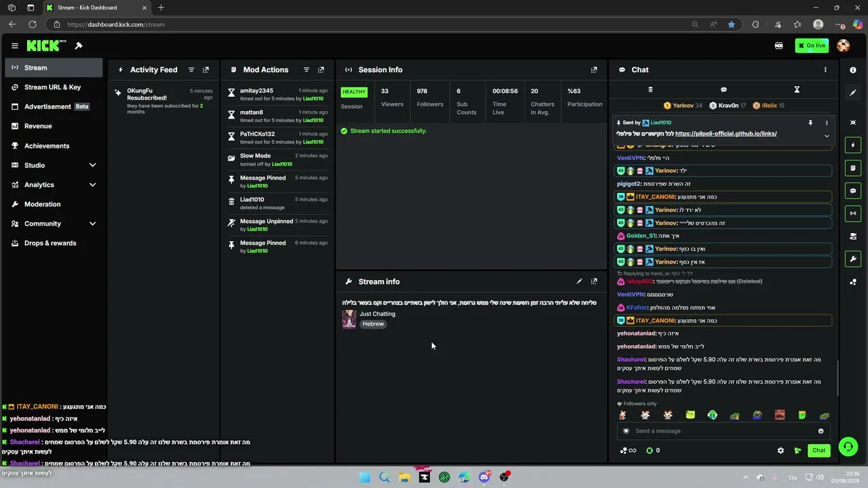Open the pinned message three-dot options

point(827,123)
